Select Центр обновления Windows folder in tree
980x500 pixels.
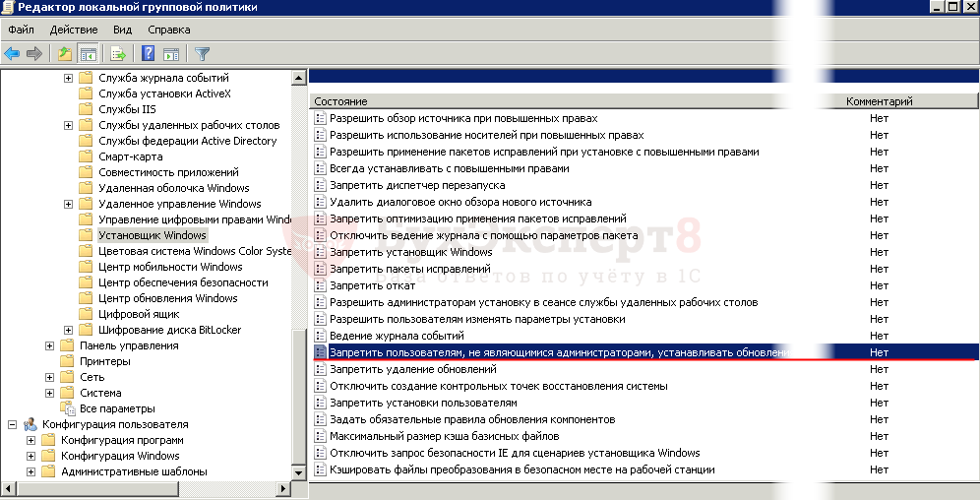click(x=167, y=298)
